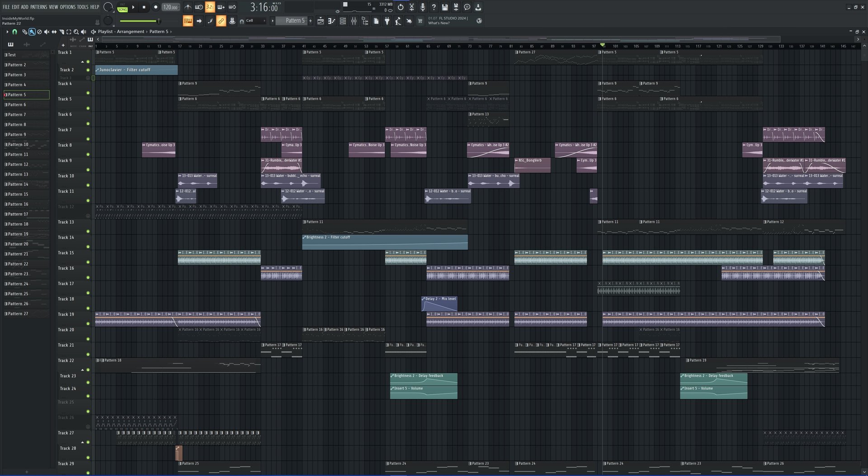Image resolution: width=868 pixels, height=476 pixels.
Task: Click the microphone recording icon
Action: tap(423, 7)
